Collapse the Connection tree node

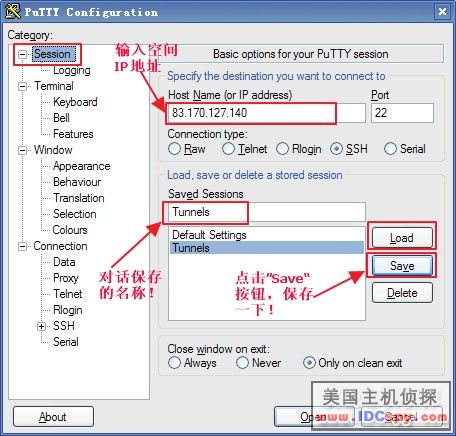pos(22,246)
